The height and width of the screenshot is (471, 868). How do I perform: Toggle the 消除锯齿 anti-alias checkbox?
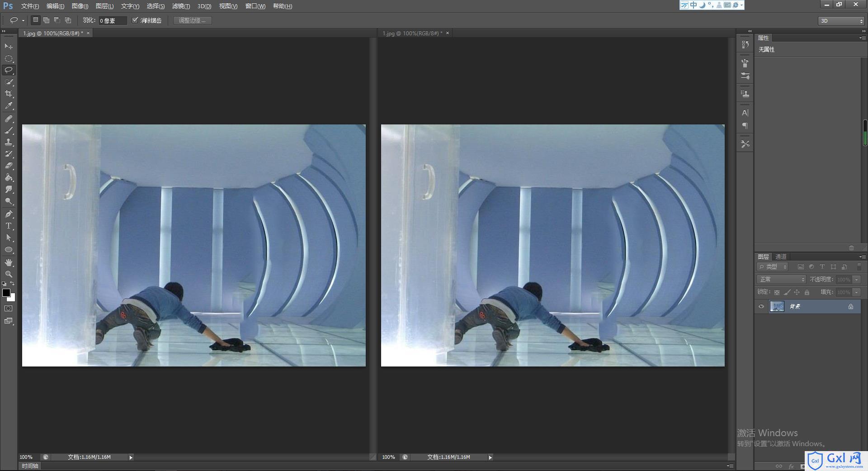[x=135, y=20]
